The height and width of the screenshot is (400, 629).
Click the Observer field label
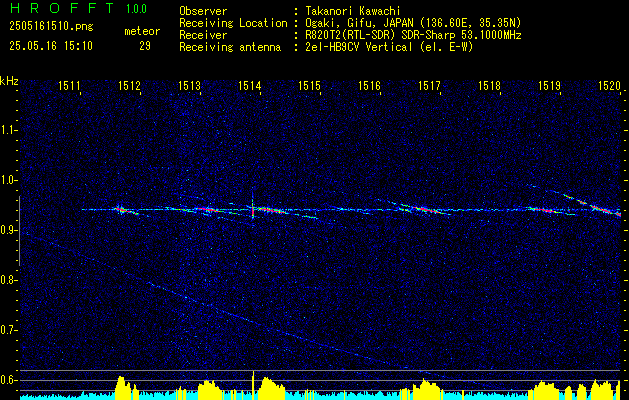203,11
